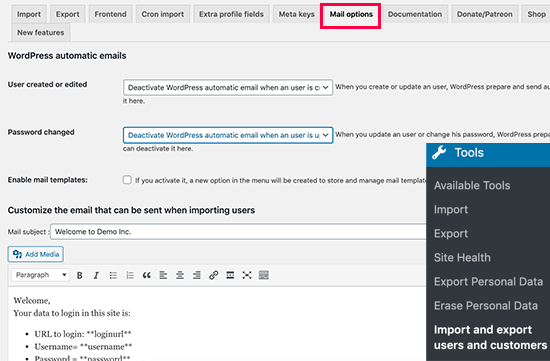
Task: Show toolbar toggle icon
Action: (264, 275)
